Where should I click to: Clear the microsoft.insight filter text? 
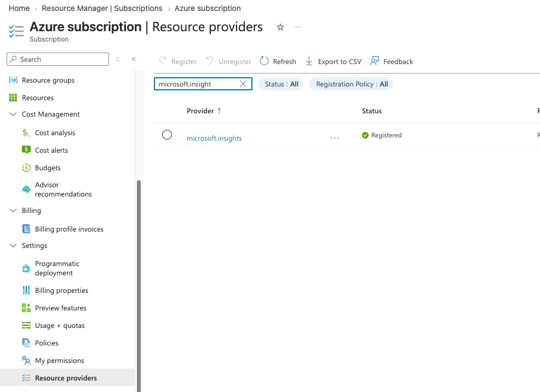pos(243,84)
